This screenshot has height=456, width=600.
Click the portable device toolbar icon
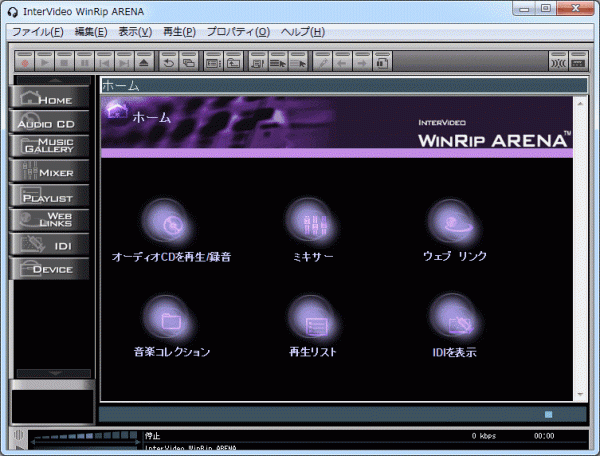click(382, 62)
